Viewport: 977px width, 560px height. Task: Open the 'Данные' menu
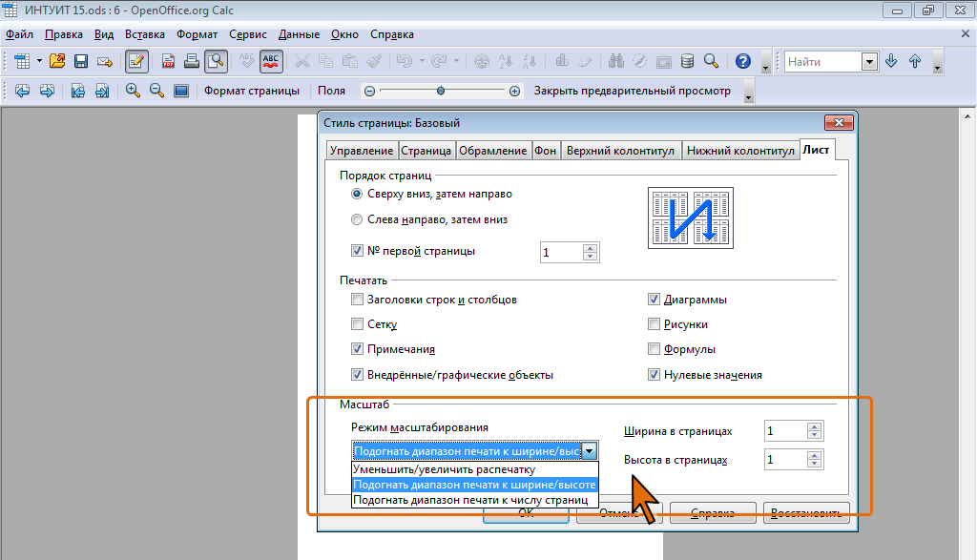299,34
